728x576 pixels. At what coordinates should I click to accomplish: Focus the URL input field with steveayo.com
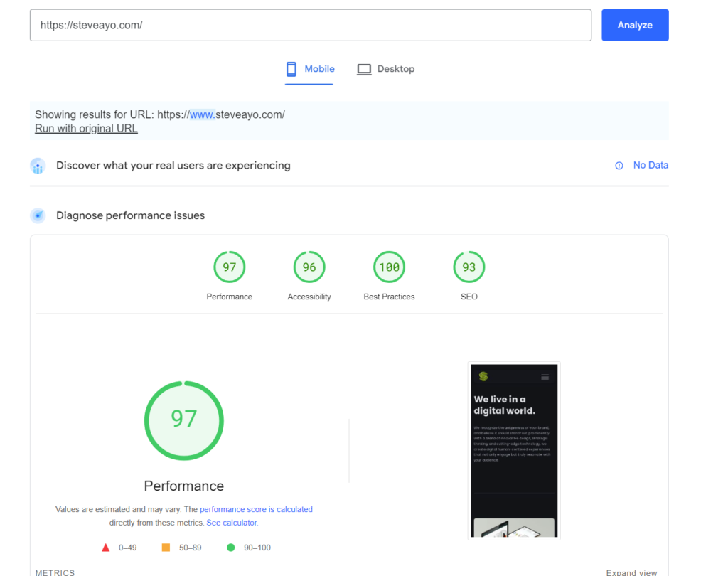click(311, 25)
